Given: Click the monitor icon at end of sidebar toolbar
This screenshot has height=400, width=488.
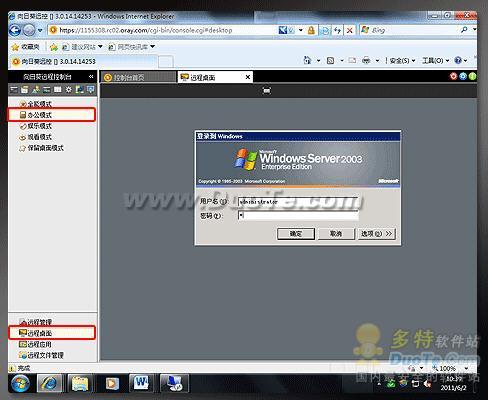Looking at the screenshot, I should tap(90, 89).
